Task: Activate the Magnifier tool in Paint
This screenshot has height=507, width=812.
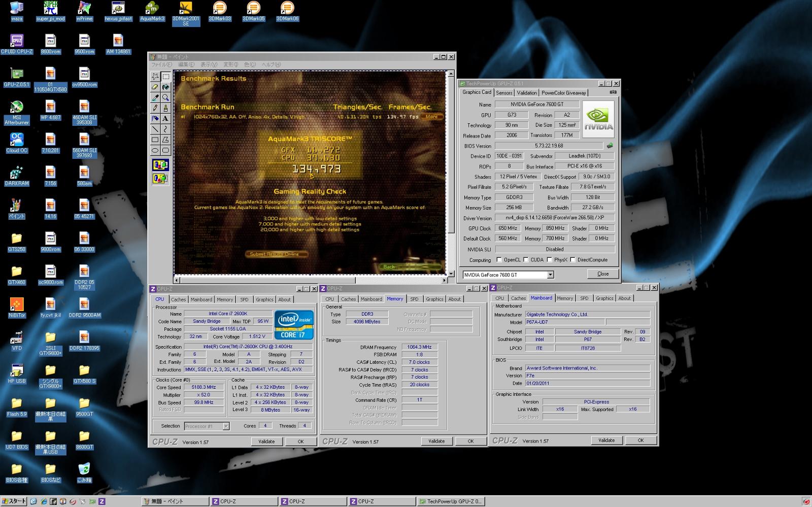Action: [165, 97]
